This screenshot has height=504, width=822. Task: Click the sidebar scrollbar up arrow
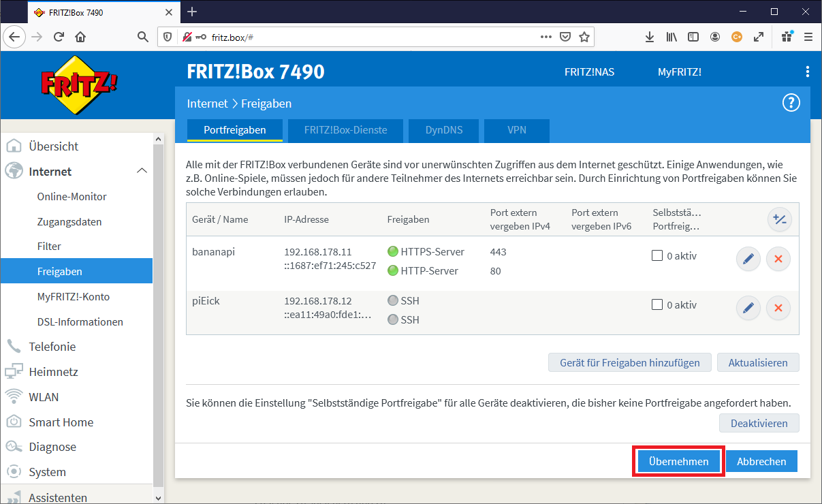tap(159, 139)
